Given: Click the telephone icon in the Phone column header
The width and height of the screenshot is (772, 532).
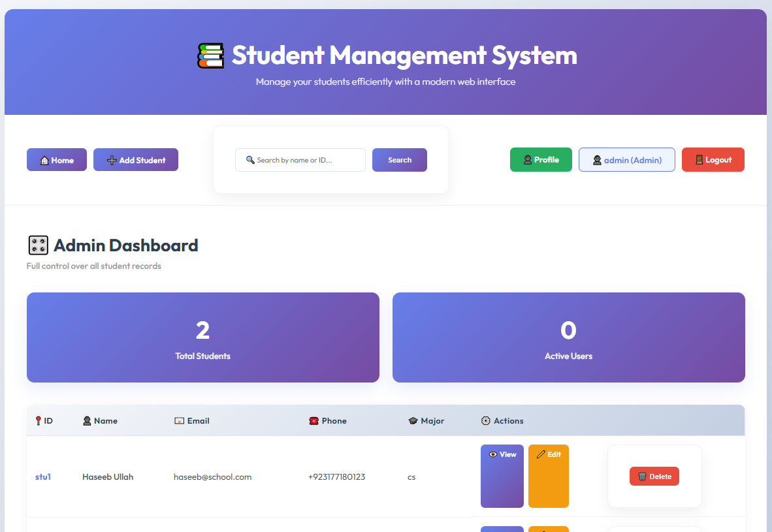Looking at the screenshot, I should click(x=314, y=420).
